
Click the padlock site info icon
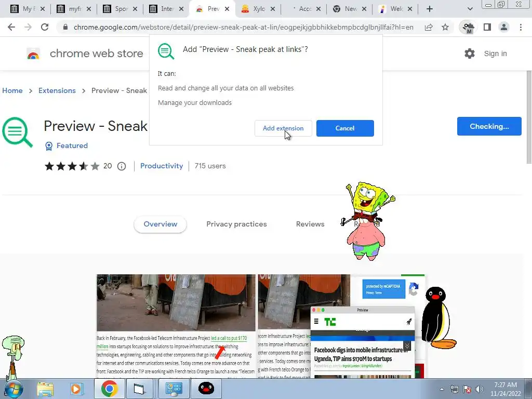(65, 27)
